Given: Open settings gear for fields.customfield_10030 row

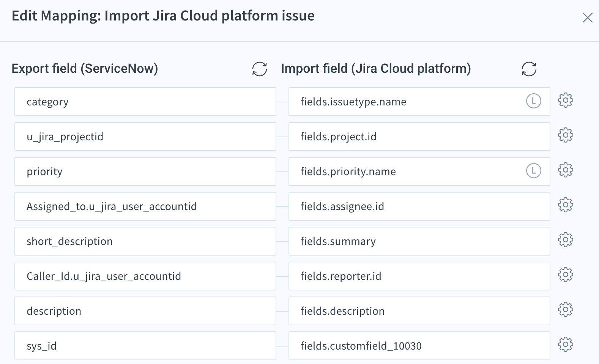Looking at the screenshot, I should pos(566,345).
